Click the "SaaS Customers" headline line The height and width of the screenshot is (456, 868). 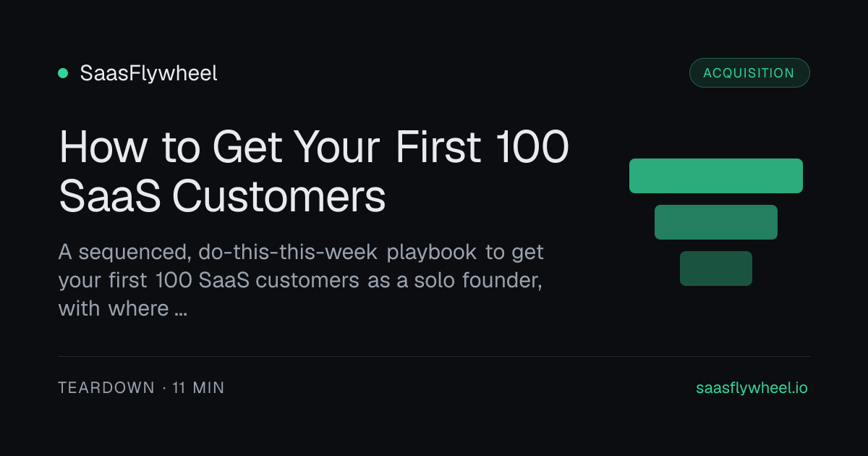(x=222, y=196)
